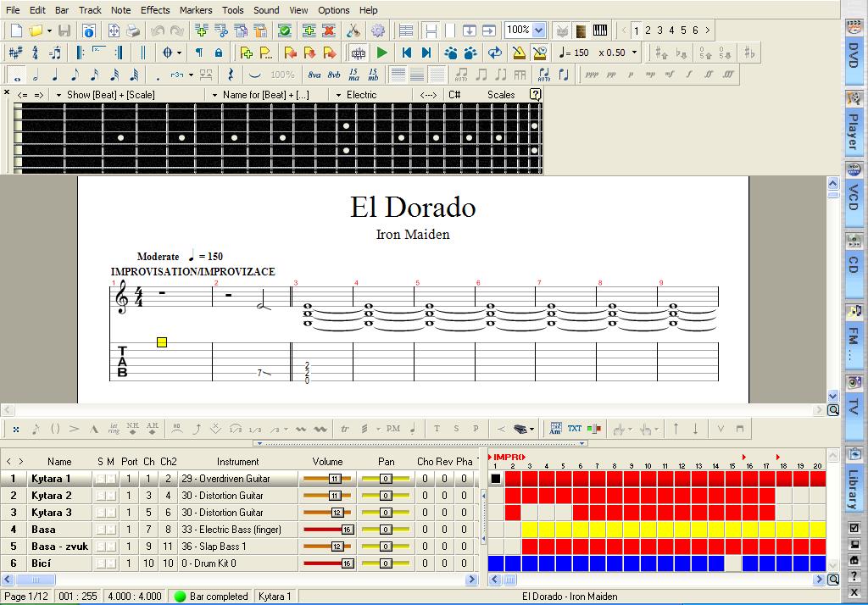Image resolution: width=868 pixels, height=605 pixels.
Task: Open the Bar menu
Action: [62, 10]
